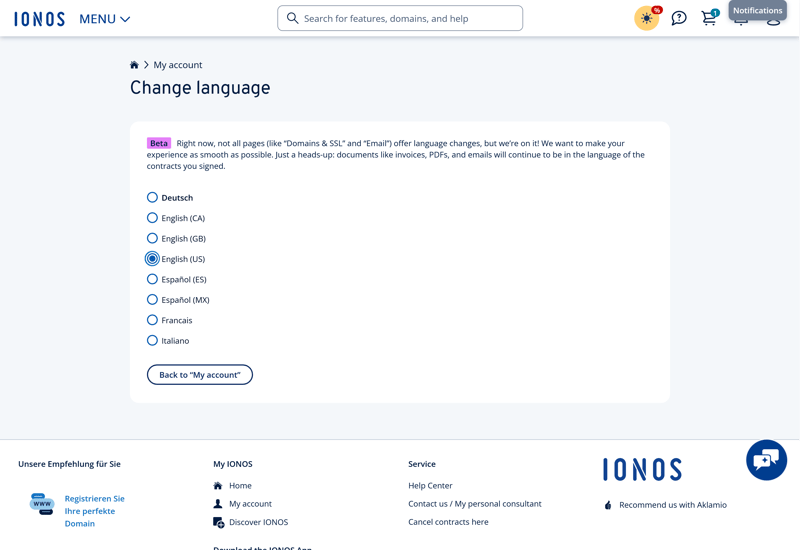Open the sun-icon offers button
The image size is (800, 550).
pos(647,18)
